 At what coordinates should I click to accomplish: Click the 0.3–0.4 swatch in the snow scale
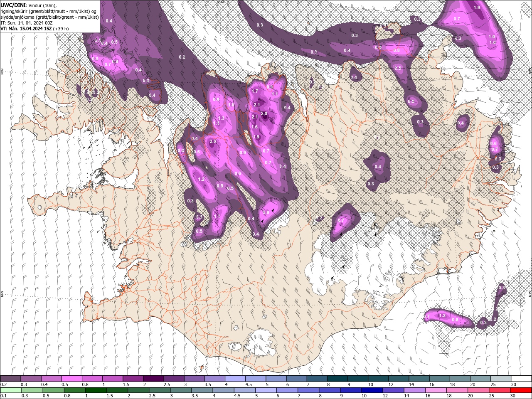point(31,379)
